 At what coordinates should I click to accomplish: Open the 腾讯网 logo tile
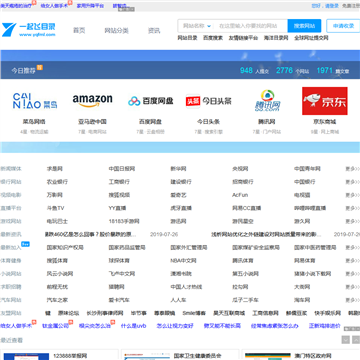[266, 101]
